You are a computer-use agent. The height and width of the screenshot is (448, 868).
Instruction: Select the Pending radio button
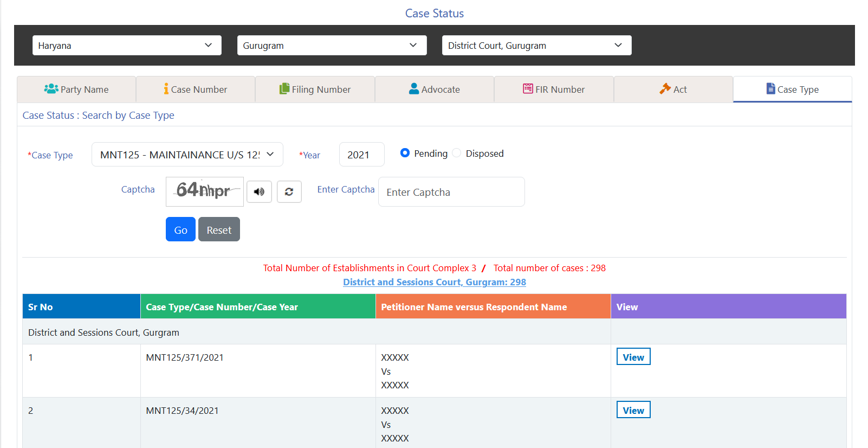(405, 153)
